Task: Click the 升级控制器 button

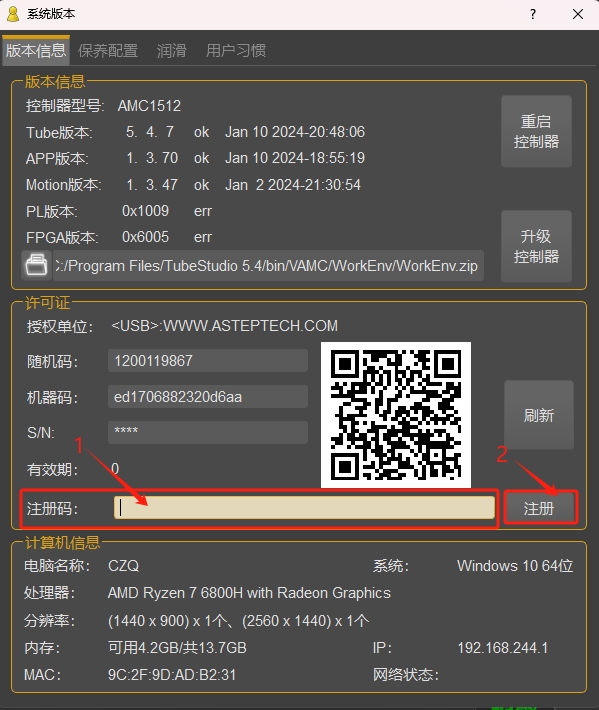Action: click(x=536, y=246)
